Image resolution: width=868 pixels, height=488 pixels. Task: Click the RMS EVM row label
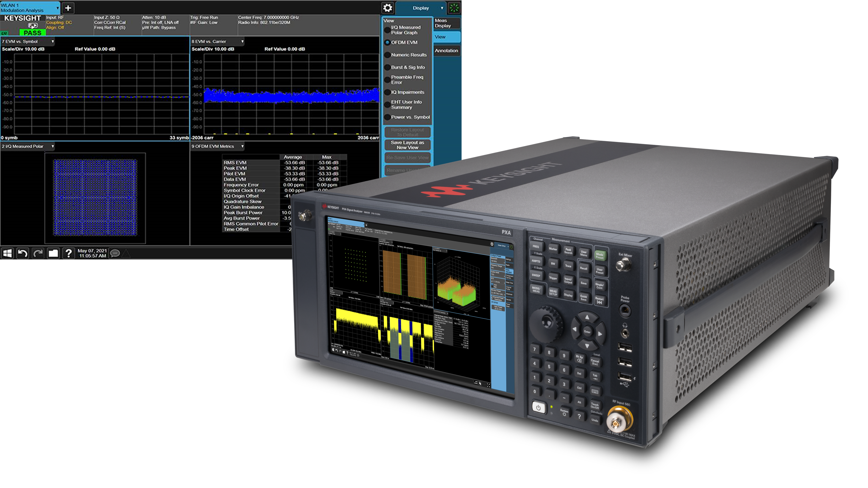(235, 163)
